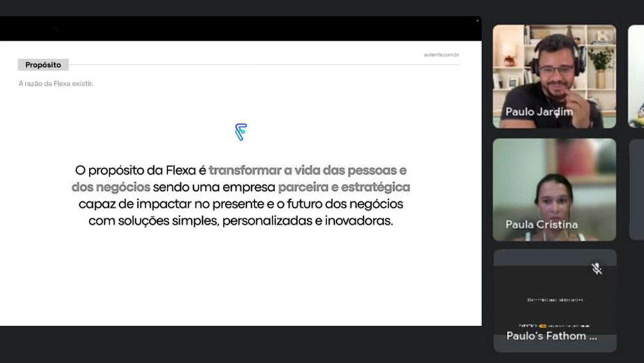The width and height of the screenshot is (644, 363).
Task: Click the green indicator dot above the slide
Action: (477, 21)
